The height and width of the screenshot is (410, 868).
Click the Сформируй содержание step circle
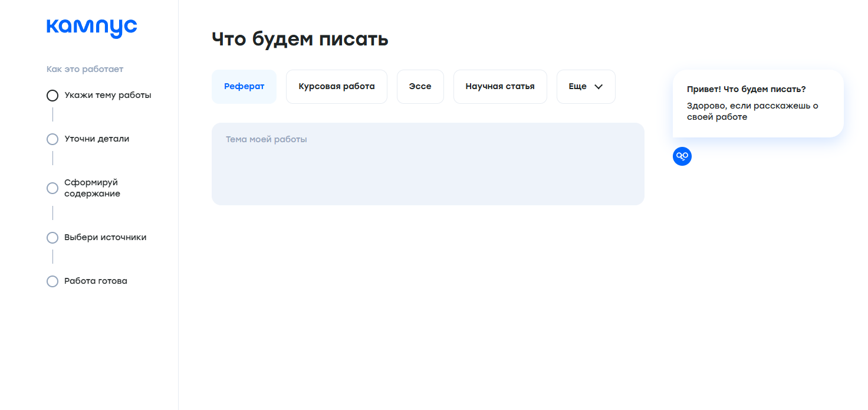coord(52,188)
